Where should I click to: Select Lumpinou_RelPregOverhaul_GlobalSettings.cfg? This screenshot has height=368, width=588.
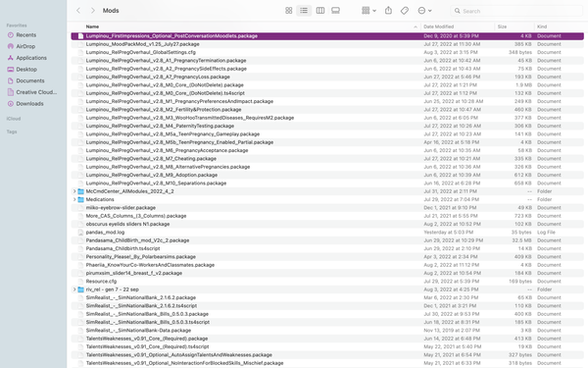coord(327,52)
